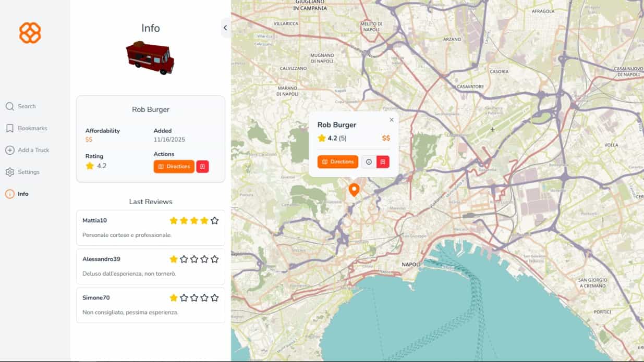Close the Rob Burger map popup
644x362 pixels.
pos(392,120)
